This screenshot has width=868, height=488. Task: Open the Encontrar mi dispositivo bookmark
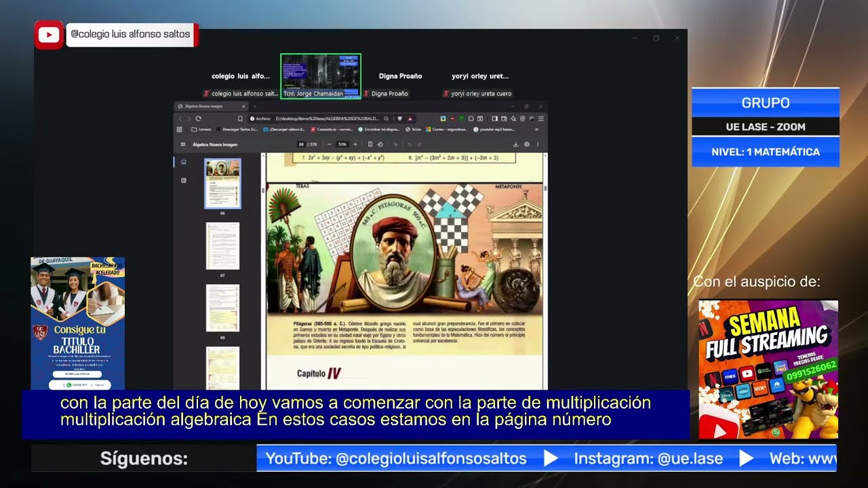pos(380,129)
